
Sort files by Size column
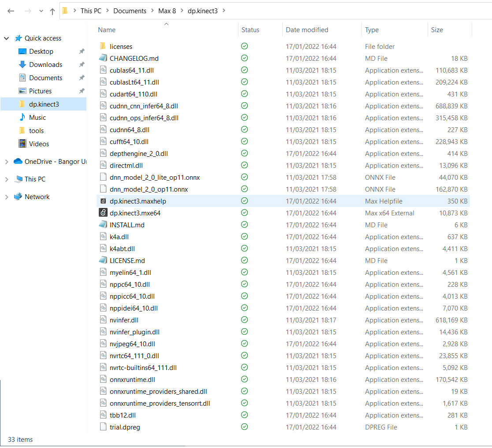coord(437,30)
